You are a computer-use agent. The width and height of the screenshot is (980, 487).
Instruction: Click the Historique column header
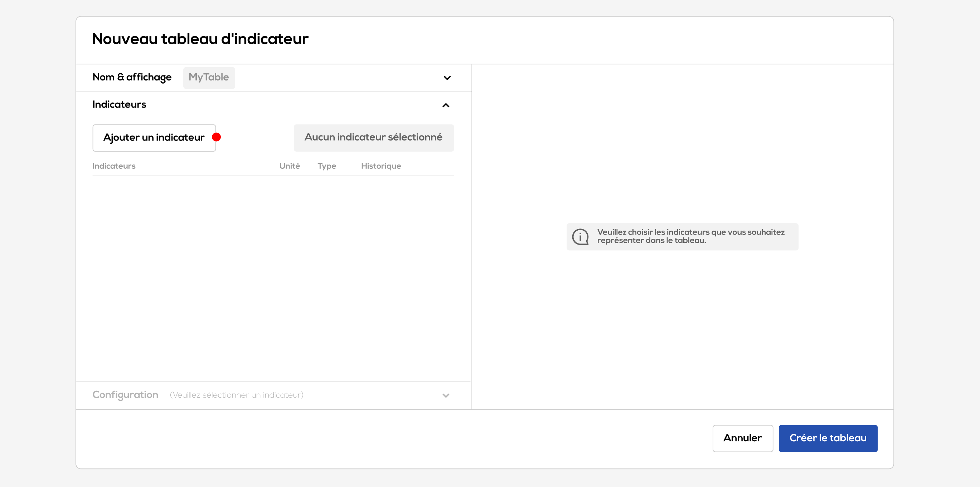tap(381, 166)
